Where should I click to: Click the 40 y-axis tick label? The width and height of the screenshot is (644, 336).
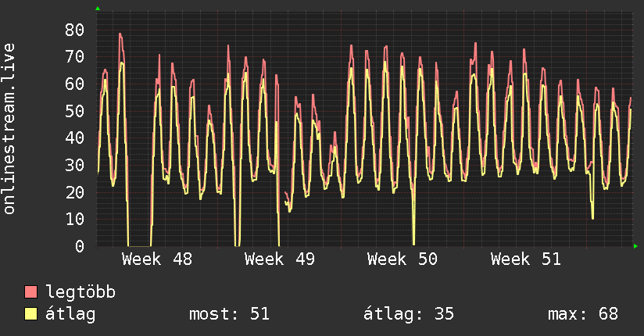(75, 138)
